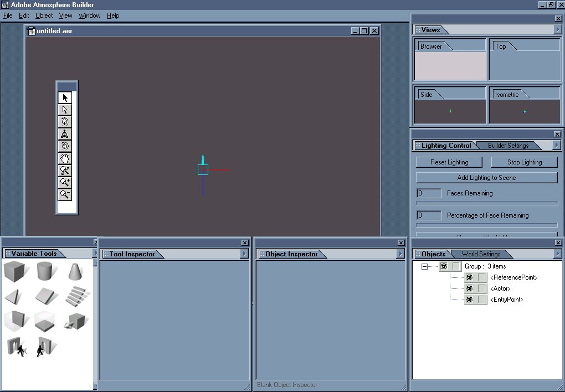The image size is (565, 392).
Task: Switch to the Builder Settings tab
Action: click(508, 146)
